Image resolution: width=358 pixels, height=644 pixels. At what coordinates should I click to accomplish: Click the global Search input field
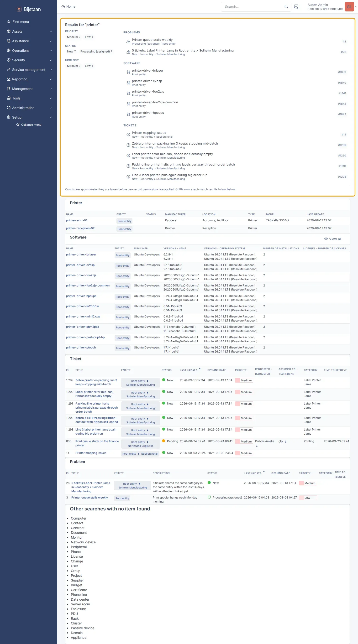pos(253,7)
